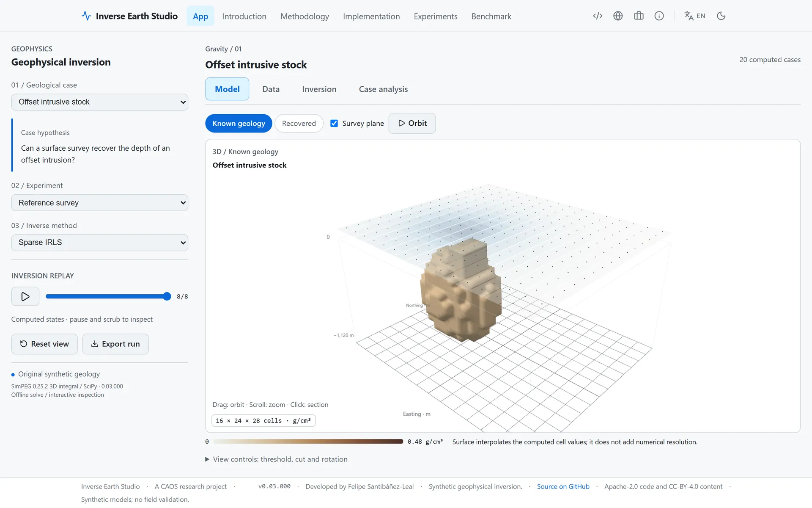
Task: Click the '20 computed cases' text
Action: [x=770, y=60]
